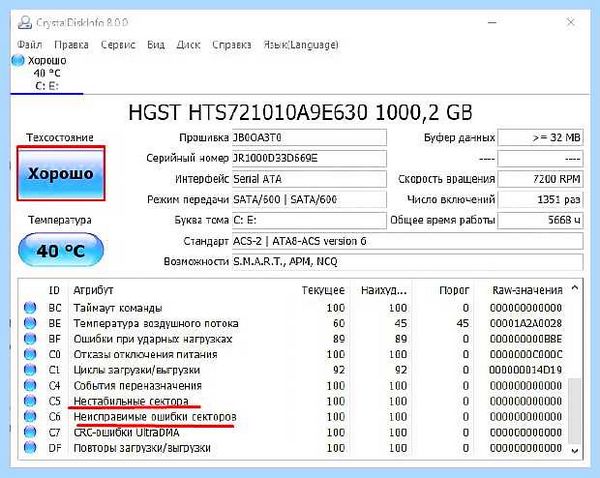Click the ID column header

pos(54,290)
